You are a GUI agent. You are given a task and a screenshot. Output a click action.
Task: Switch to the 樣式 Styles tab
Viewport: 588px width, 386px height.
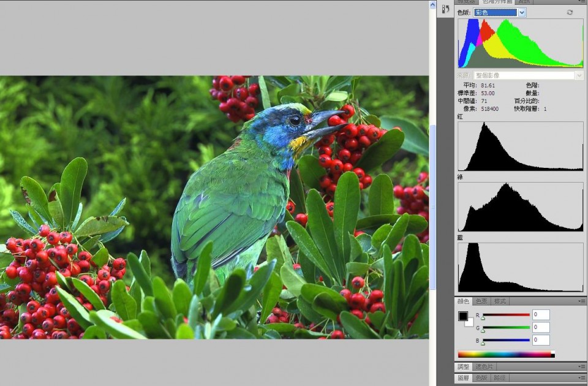[x=500, y=301]
